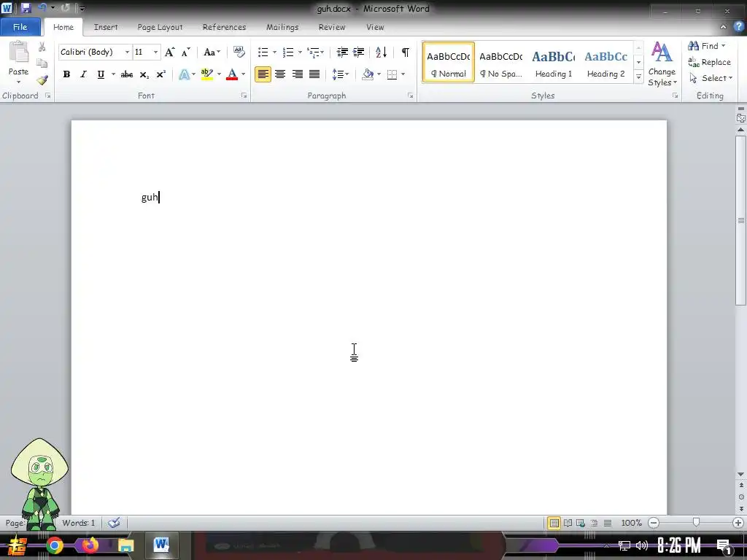
Task: Grow font size with large A icon
Action: 169,52
